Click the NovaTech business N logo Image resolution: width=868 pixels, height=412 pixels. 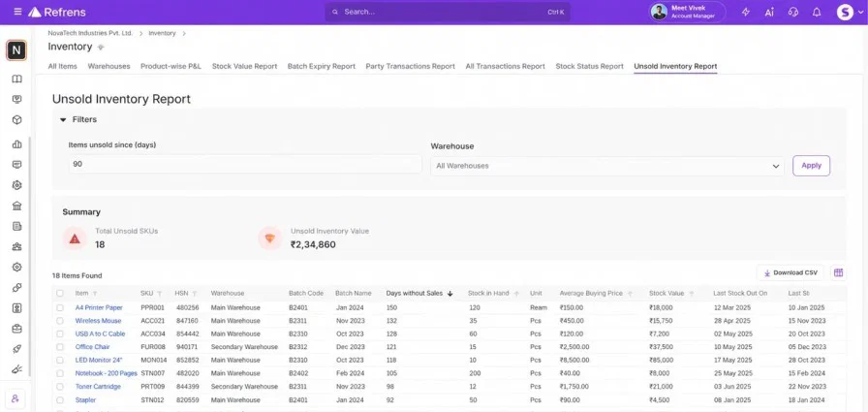pos(16,50)
